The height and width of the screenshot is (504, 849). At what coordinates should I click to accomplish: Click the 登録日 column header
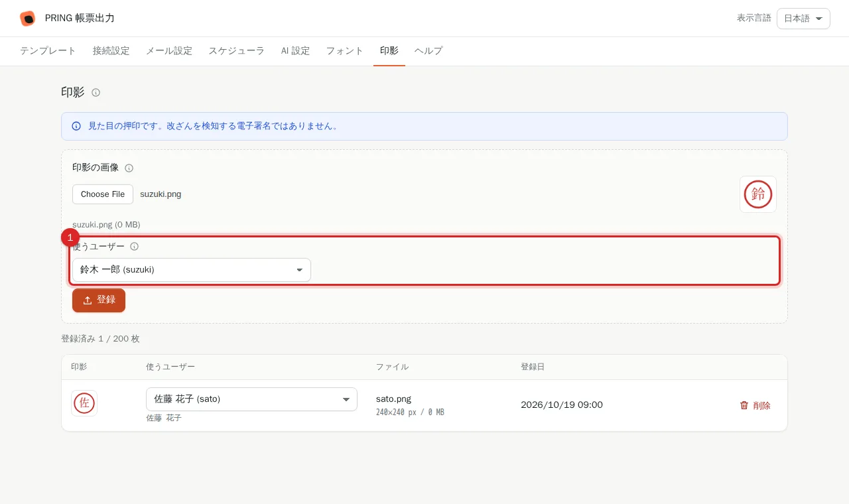click(533, 367)
